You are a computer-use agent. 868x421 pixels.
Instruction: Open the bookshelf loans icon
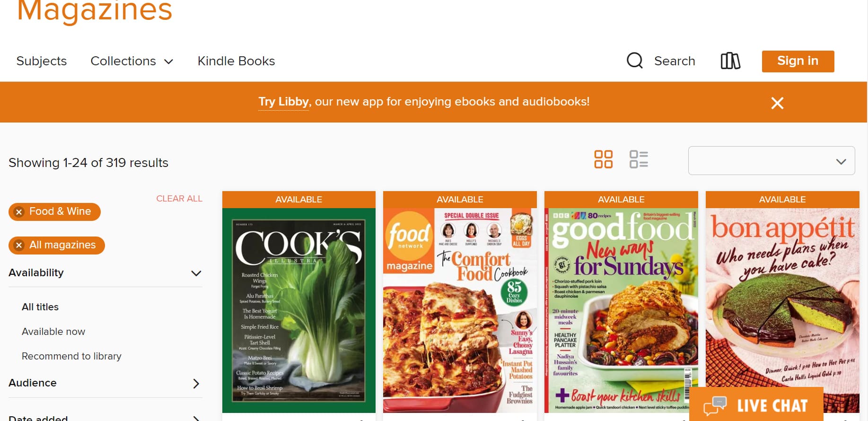pyautogui.click(x=730, y=61)
